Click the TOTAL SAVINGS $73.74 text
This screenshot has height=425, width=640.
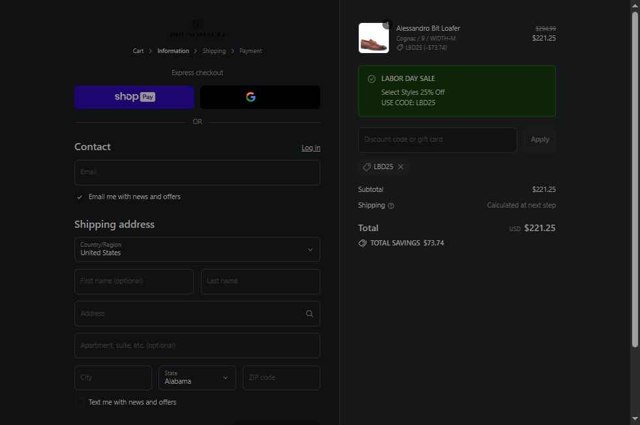[407, 243]
